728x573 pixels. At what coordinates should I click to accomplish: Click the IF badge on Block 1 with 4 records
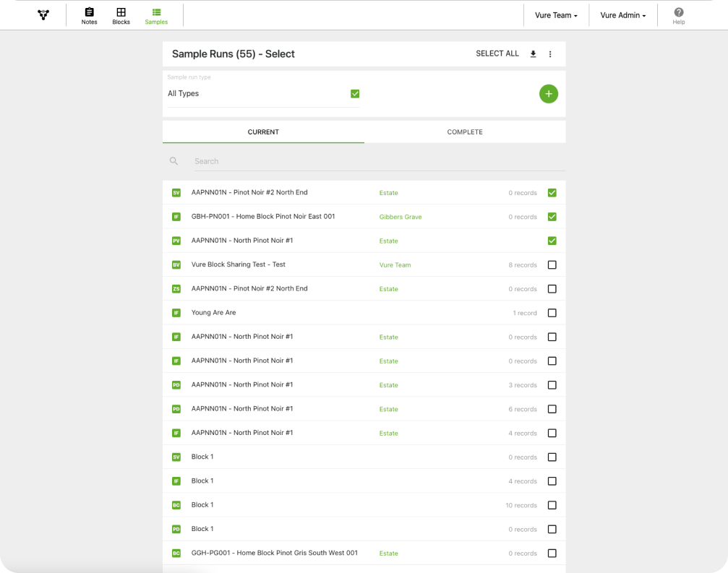tap(176, 481)
